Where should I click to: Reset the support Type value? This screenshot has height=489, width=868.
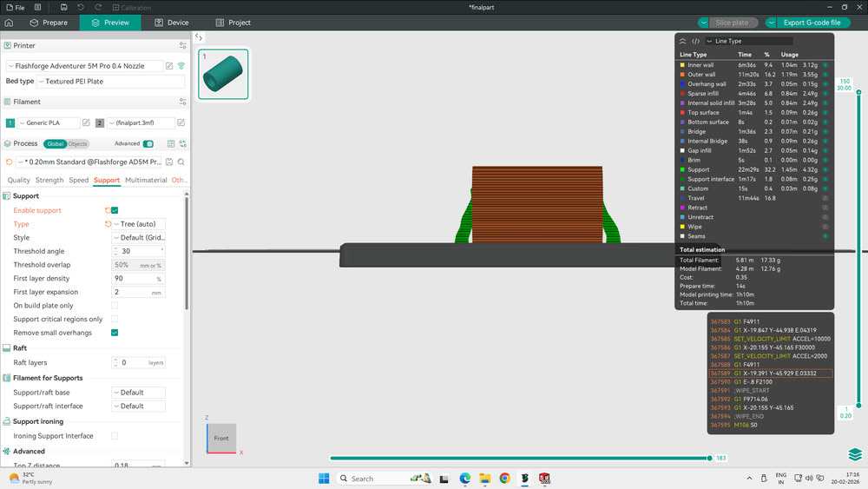click(x=108, y=224)
